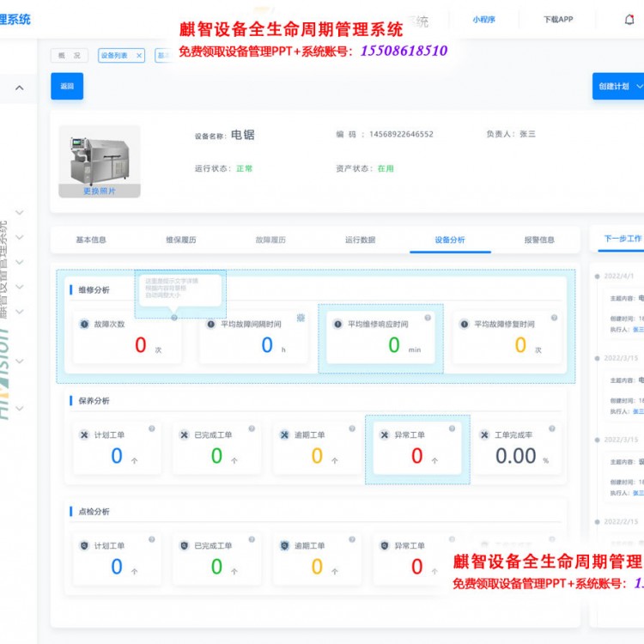Click the 保养分析 section heading
The width and height of the screenshot is (644, 644).
coord(94,401)
